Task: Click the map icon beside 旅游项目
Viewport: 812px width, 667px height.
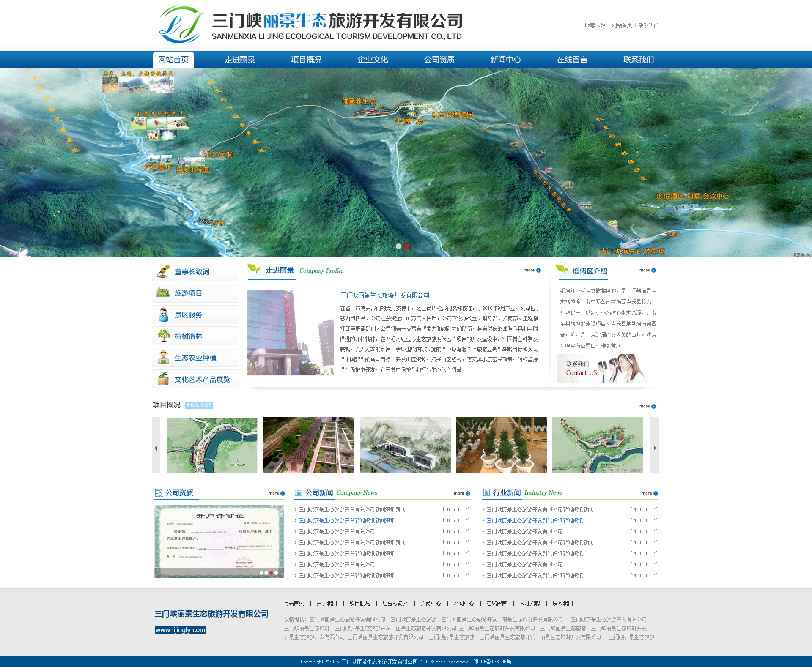Action: (163, 292)
